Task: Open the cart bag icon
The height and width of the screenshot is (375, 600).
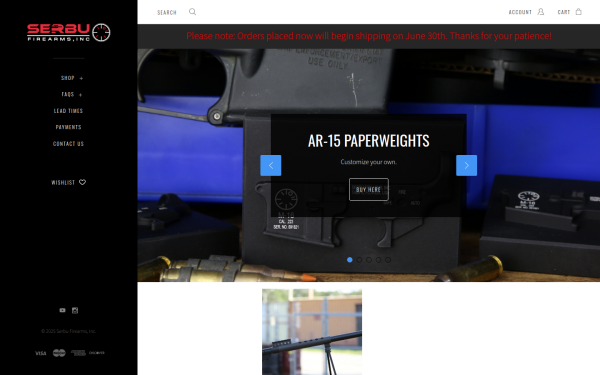Action: [579, 12]
